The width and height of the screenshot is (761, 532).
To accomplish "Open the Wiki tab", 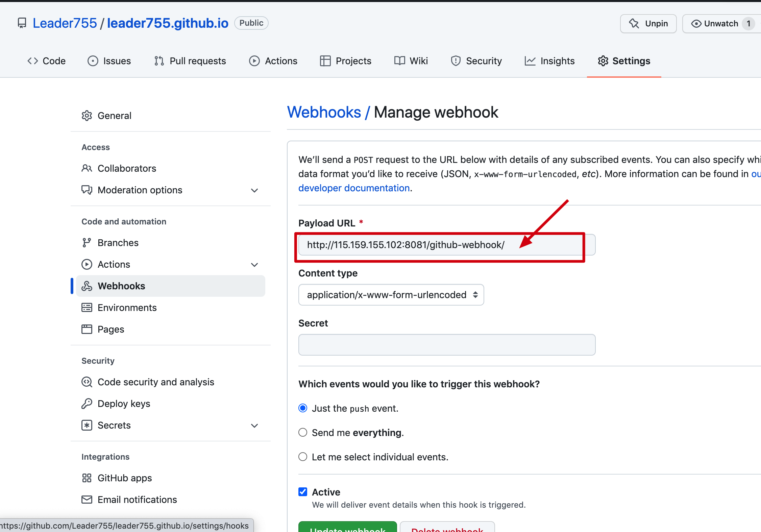I will point(411,61).
